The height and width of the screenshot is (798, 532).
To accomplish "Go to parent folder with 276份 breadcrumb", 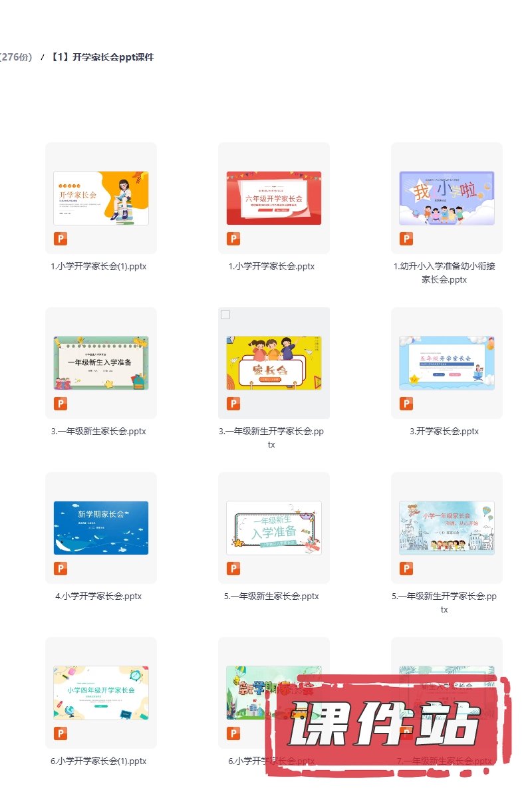I will coord(16,57).
